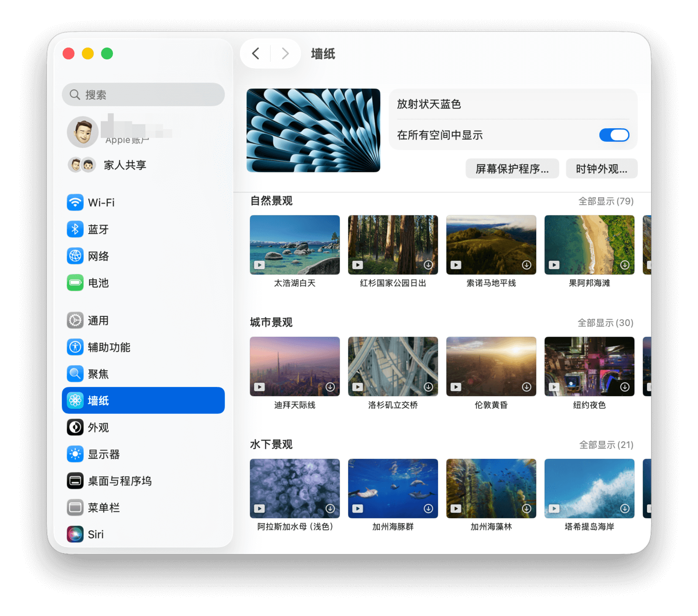The width and height of the screenshot is (698, 616).
Task: Click the Screen Saver button
Action: click(x=512, y=169)
